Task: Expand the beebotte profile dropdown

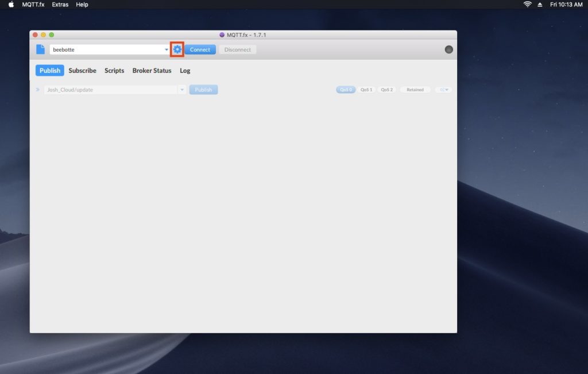Action: [x=167, y=49]
